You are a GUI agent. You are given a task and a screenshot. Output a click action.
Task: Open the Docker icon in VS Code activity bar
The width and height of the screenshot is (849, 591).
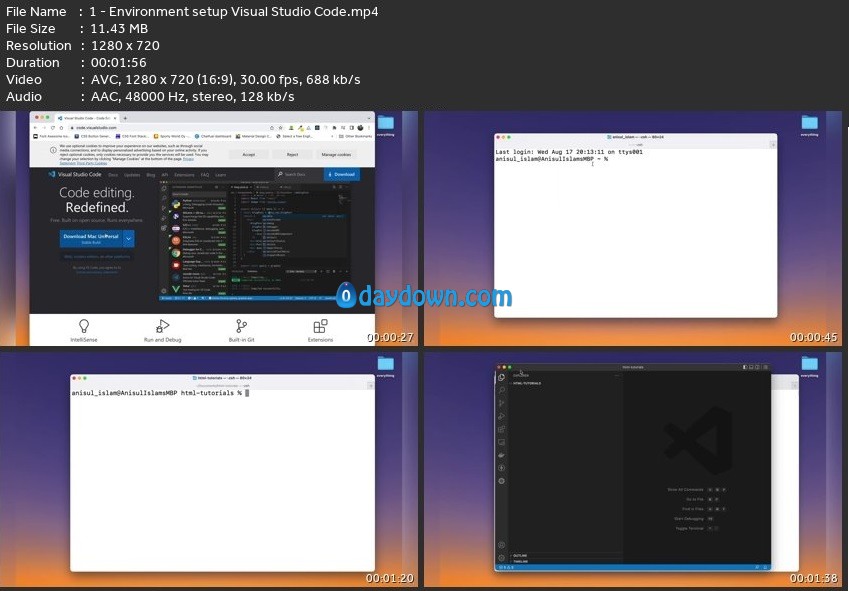point(502,455)
